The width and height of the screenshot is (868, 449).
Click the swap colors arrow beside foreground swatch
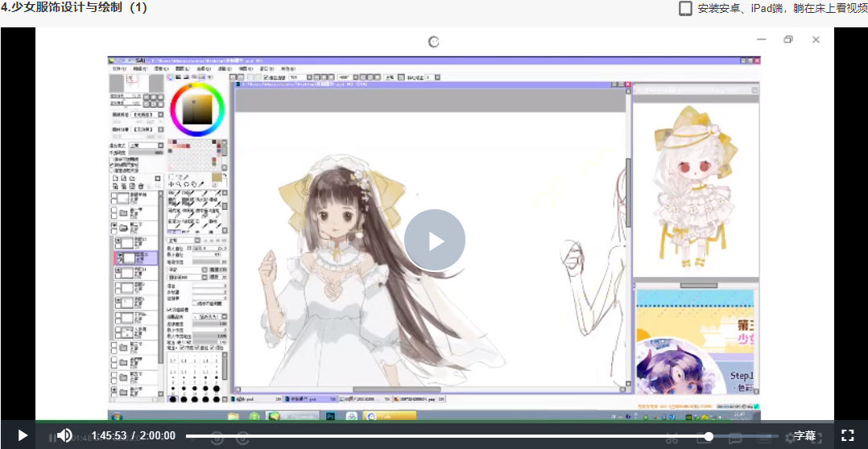[x=225, y=175]
